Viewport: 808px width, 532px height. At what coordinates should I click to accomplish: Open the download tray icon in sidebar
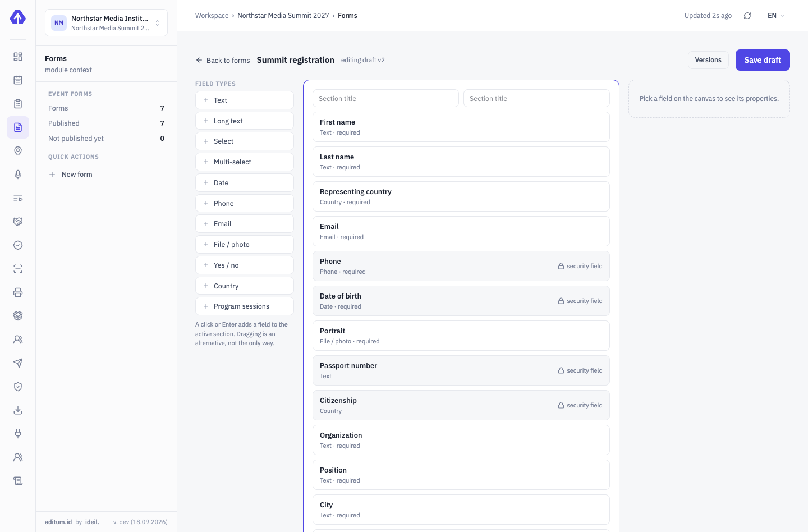pos(18,410)
